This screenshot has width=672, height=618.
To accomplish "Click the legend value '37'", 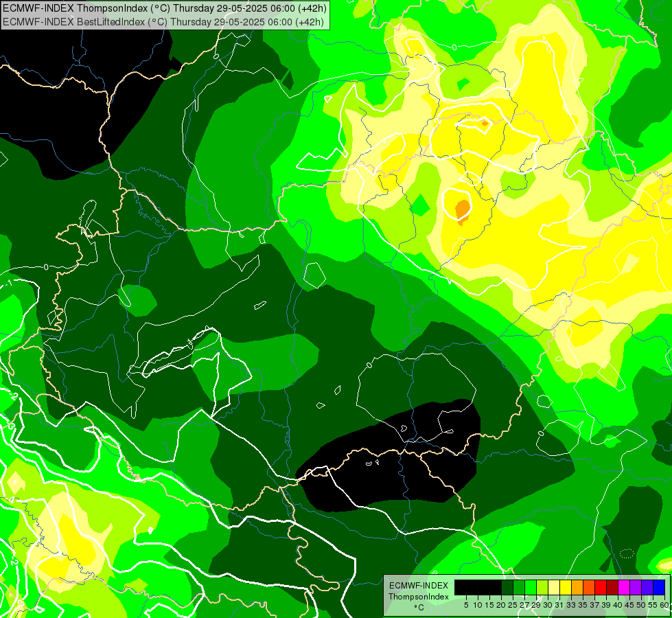I will (594, 605).
